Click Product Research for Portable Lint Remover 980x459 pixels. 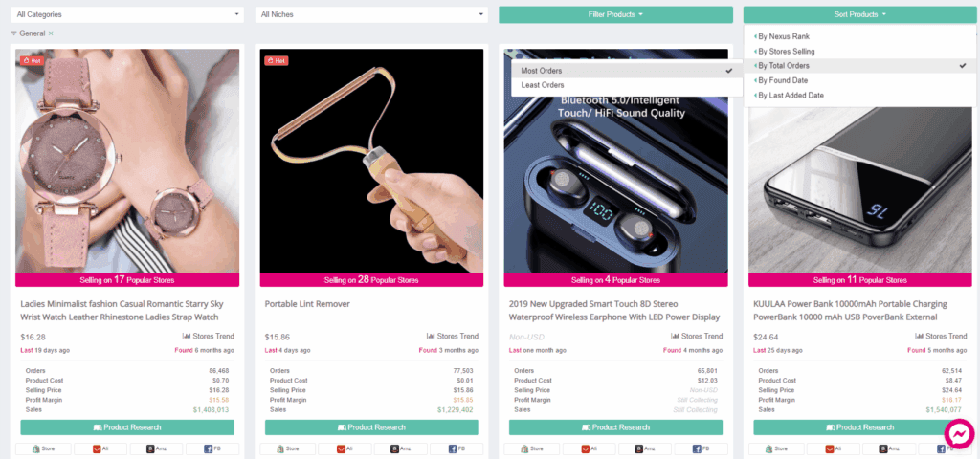[371, 427]
